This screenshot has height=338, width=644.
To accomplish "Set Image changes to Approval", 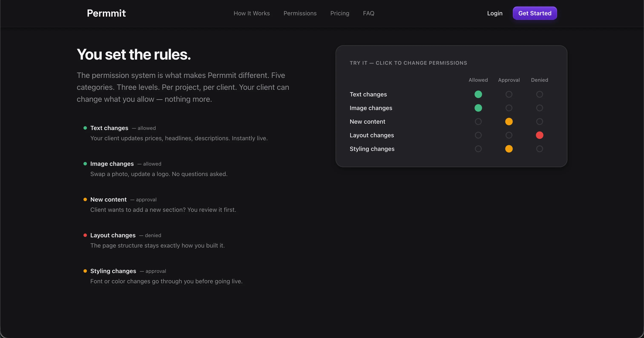I will (509, 108).
